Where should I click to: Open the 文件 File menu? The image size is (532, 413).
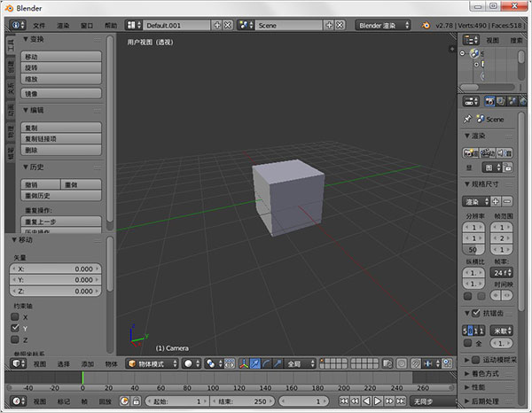coord(39,26)
